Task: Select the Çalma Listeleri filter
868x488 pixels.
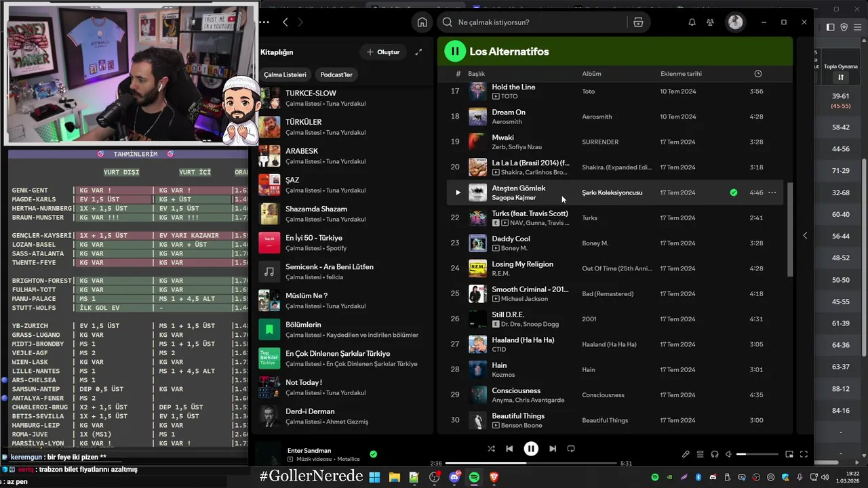Action: (285, 75)
